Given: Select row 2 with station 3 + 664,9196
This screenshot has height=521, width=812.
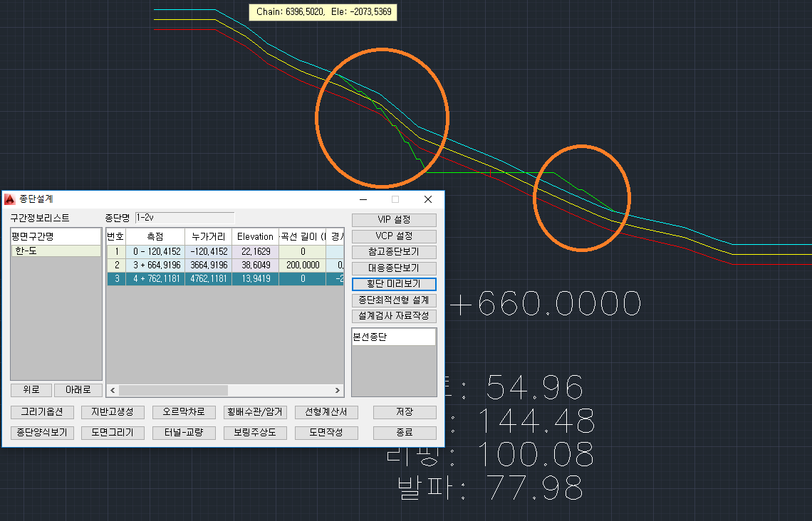Looking at the screenshot, I should tap(155, 265).
